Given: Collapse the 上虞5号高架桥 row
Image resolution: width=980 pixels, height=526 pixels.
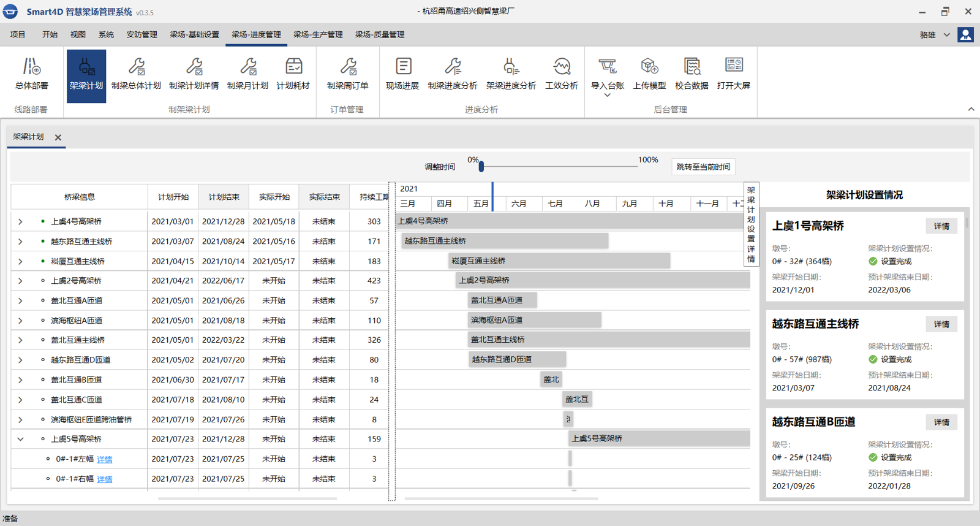Looking at the screenshot, I should click(x=20, y=439).
